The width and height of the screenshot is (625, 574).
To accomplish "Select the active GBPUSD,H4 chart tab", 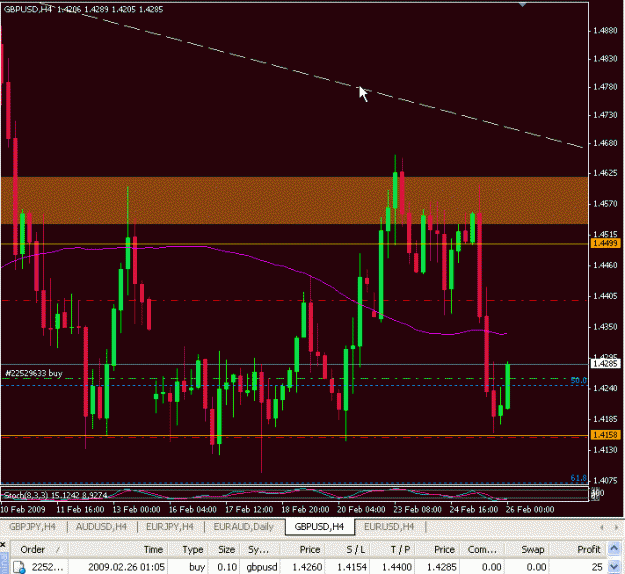I will coord(319,527).
